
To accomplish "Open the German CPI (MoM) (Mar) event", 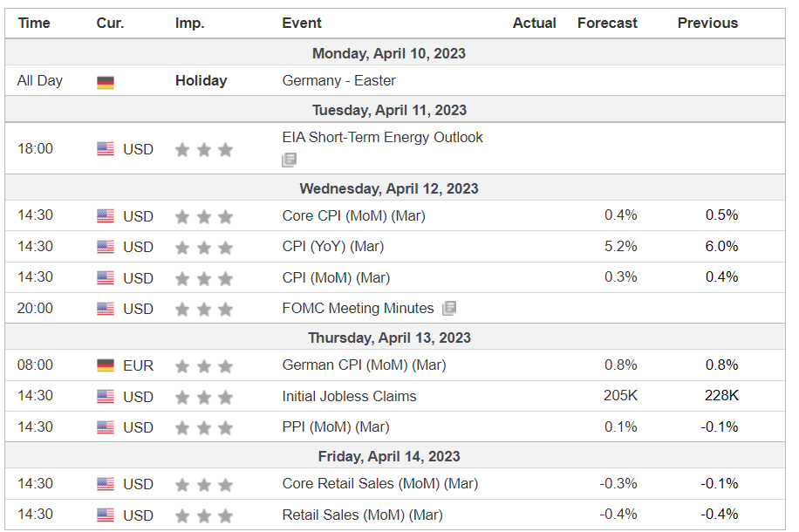I will (x=364, y=365).
